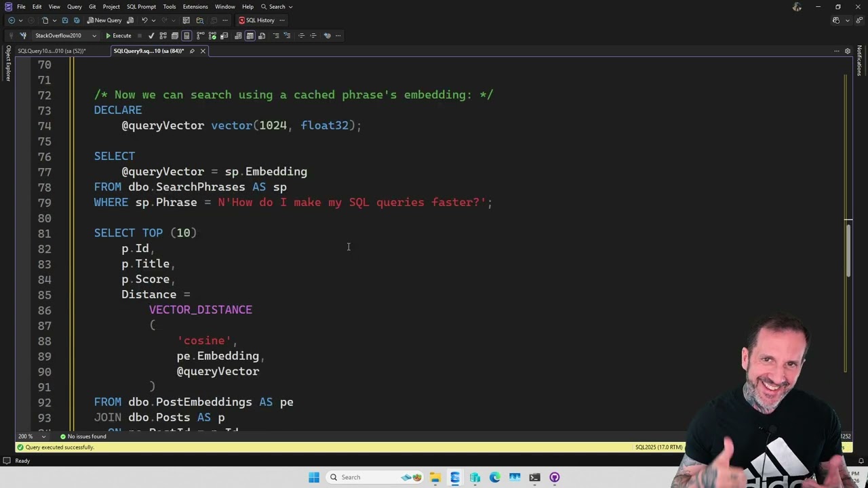This screenshot has width=868, height=488.
Task: Open the Object Explorer side panel
Action: coord(8,64)
